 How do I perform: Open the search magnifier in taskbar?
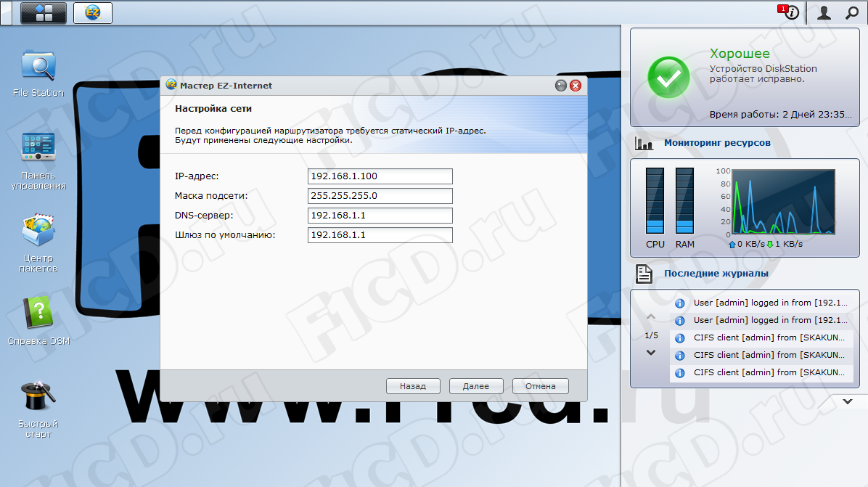tap(852, 13)
